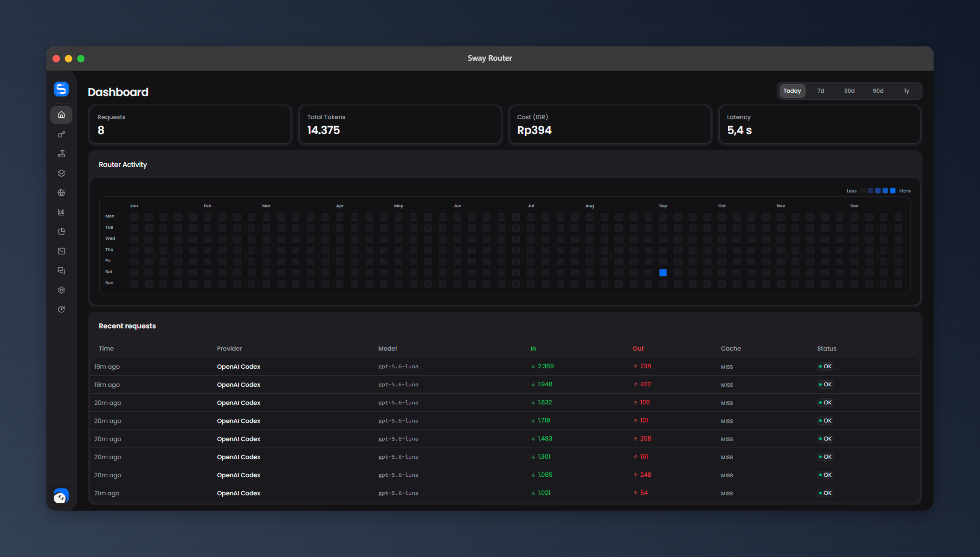Open the API keys sidebar icon

(x=61, y=134)
